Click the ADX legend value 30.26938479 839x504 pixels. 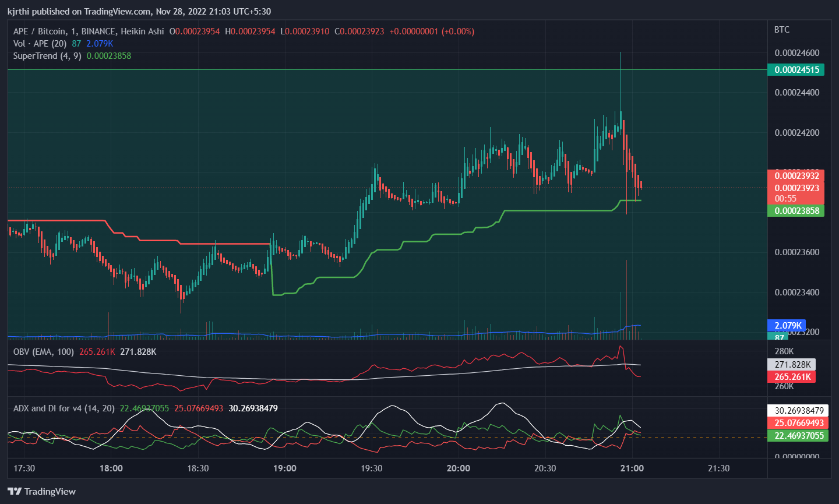(253, 408)
